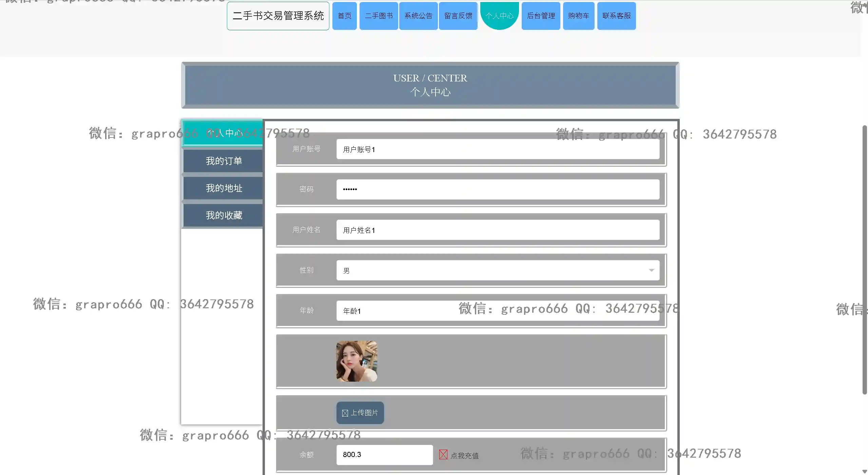Open the 系统公告 navigation item
This screenshot has height=475, width=868.
tap(418, 16)
